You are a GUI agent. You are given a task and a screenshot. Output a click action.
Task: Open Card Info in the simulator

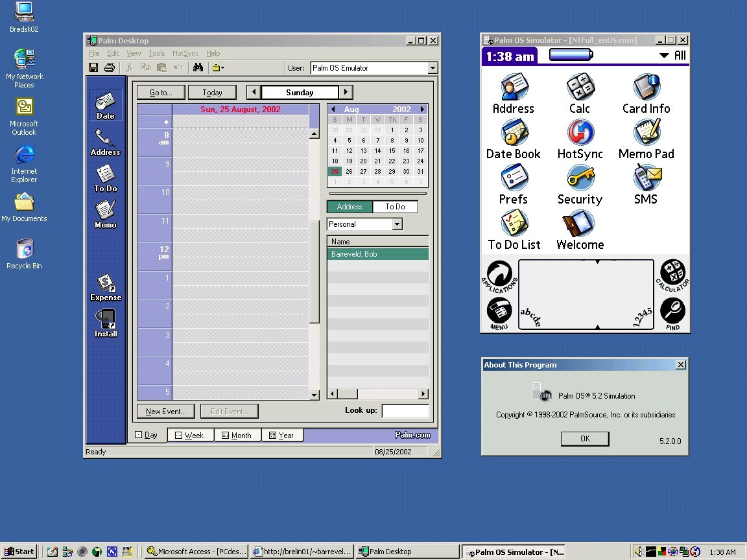[646, 93]
